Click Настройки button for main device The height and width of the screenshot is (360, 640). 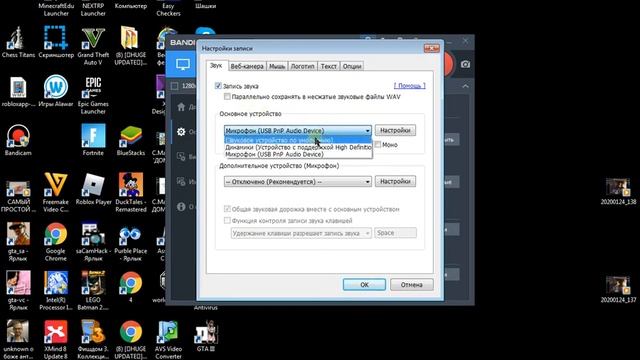[395, 130]
